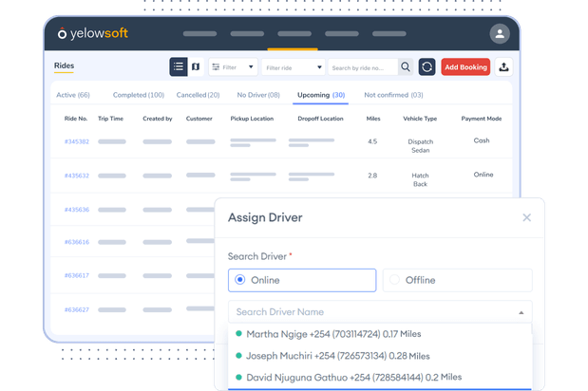The width and height of the screenshot is (588, 391).
Task: Click the yelowsoft logo
Action: click(x=93, y=34)
